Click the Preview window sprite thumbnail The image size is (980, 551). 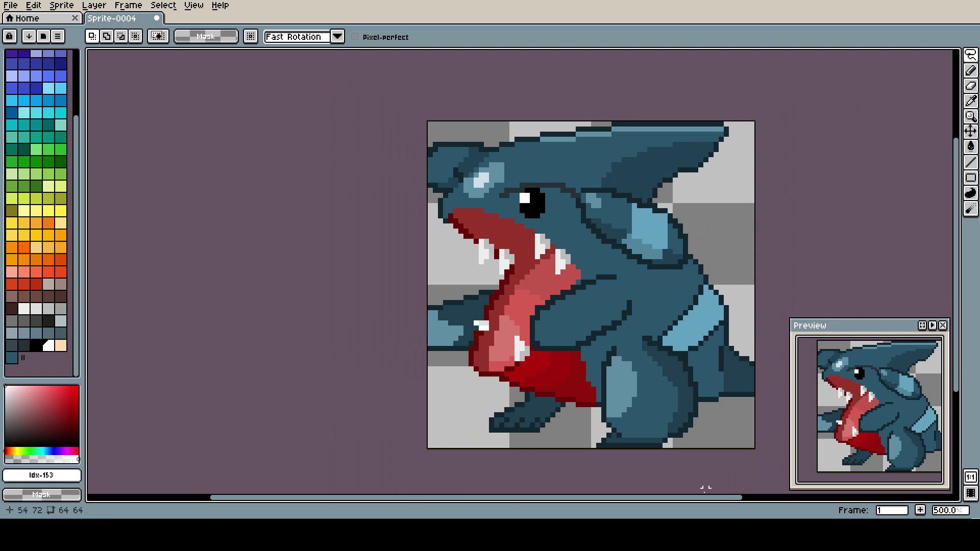(879, 406)
